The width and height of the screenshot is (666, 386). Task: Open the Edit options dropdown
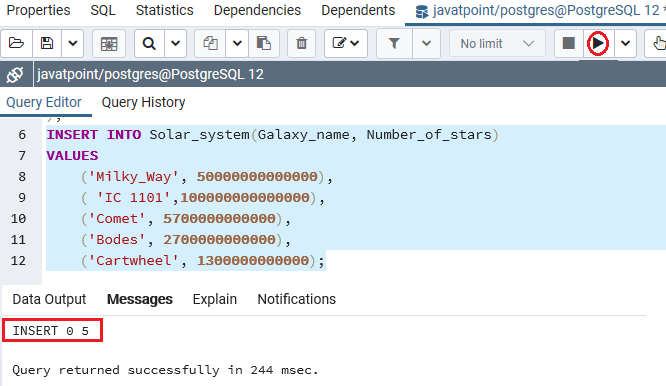[346, 43]
